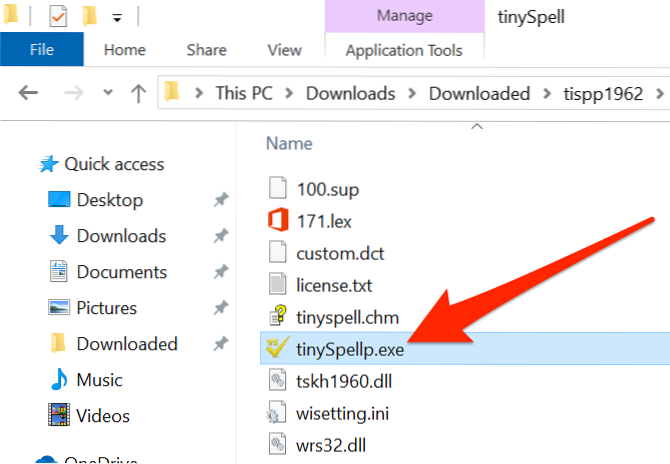Go up one folder level with Up arrow
The height and width of the screenshot is (464, 670).
tap(136, 93)
